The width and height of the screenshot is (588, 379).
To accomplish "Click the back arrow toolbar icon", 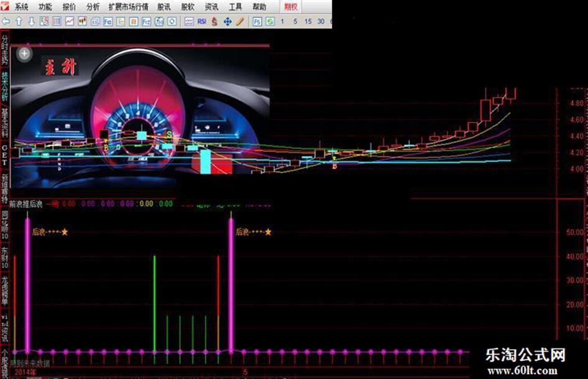I will tap(6, 21).
